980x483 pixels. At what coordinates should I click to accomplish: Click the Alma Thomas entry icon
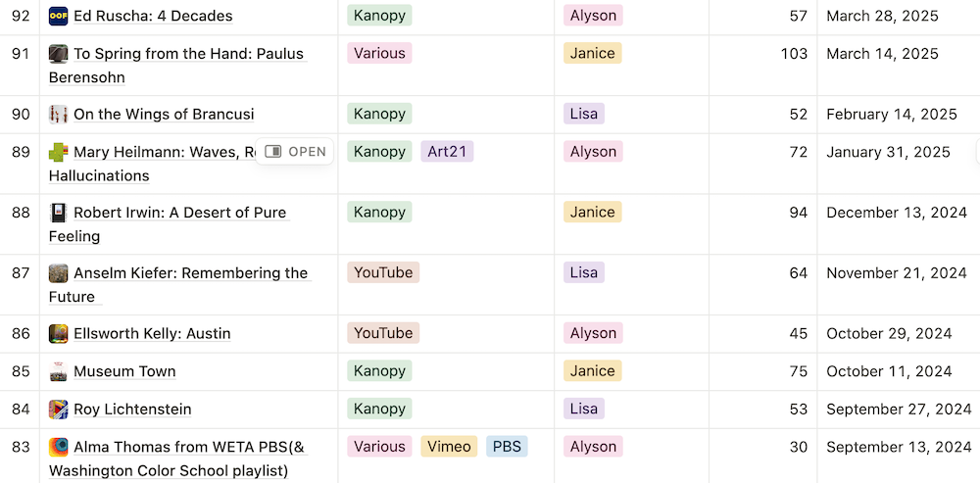pyautogui.click(x=58, y=447)
